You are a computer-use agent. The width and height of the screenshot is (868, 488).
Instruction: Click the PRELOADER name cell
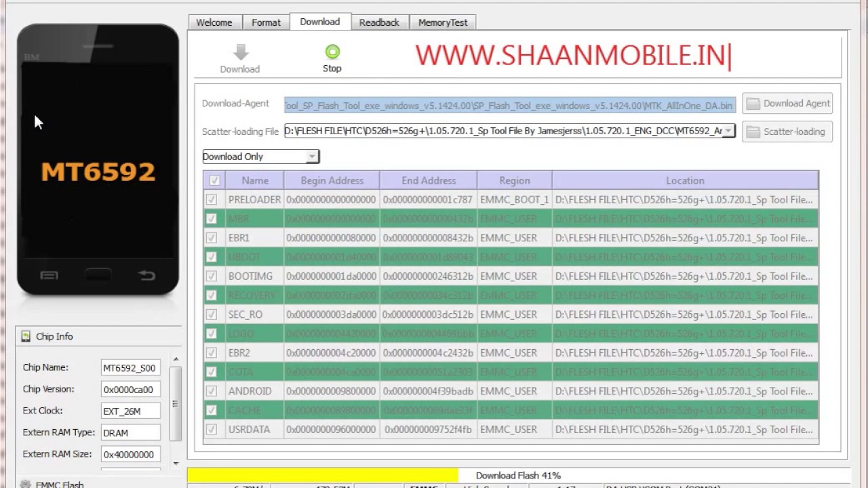tap(254, 199)
